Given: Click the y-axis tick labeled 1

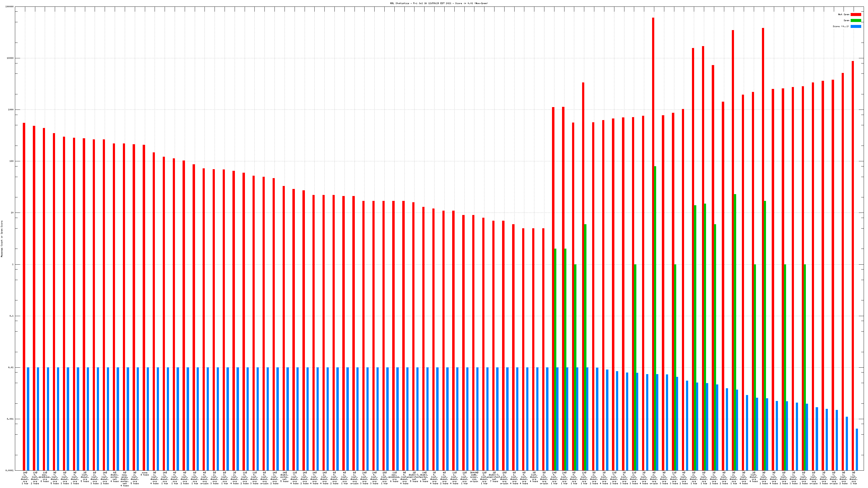Looking at the screenshot, I should pos(13,264).
